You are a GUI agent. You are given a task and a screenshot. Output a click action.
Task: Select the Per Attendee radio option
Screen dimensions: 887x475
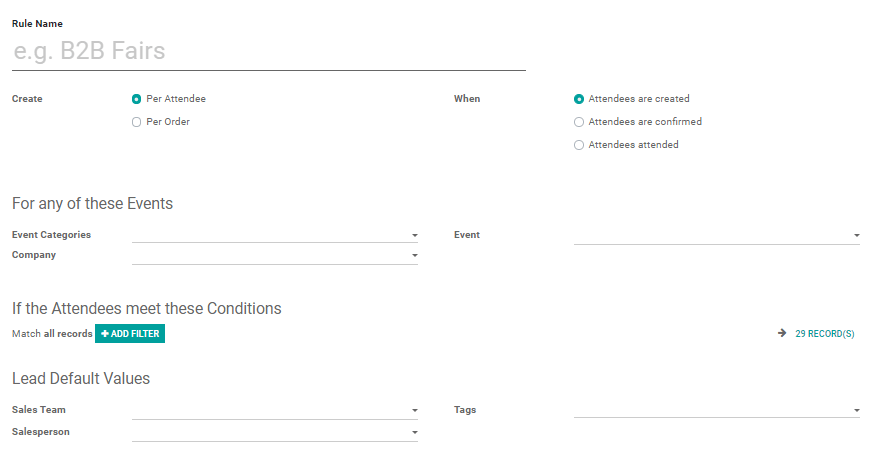pyautogui.click(x=137, y=99)
